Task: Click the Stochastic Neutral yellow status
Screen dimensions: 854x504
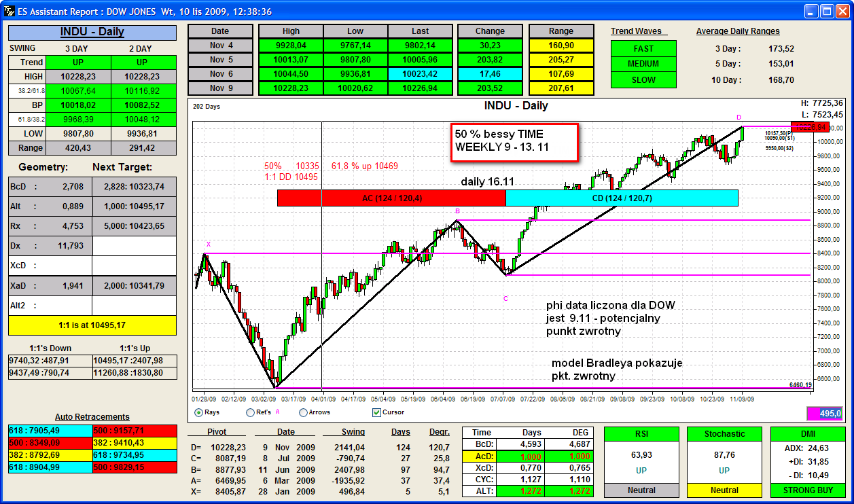Action: 724,490
